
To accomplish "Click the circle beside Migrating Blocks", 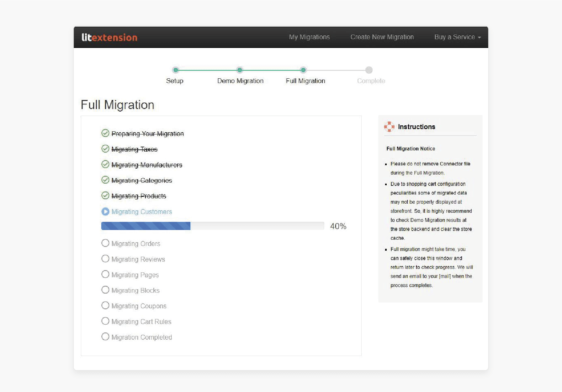I will click(105, 290).
